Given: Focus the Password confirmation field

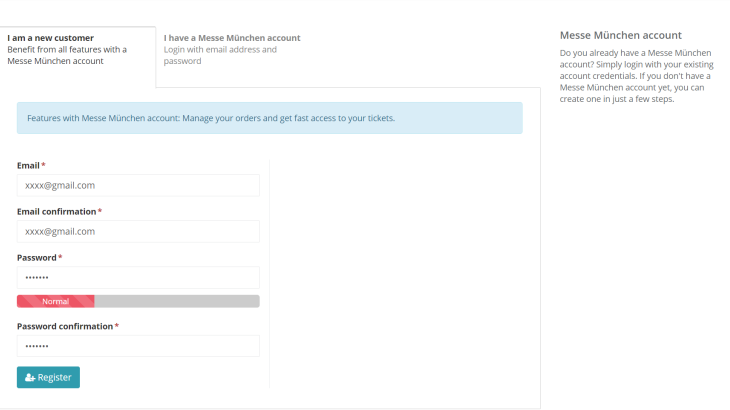Looking at the screenshot, I should (138, 346).
